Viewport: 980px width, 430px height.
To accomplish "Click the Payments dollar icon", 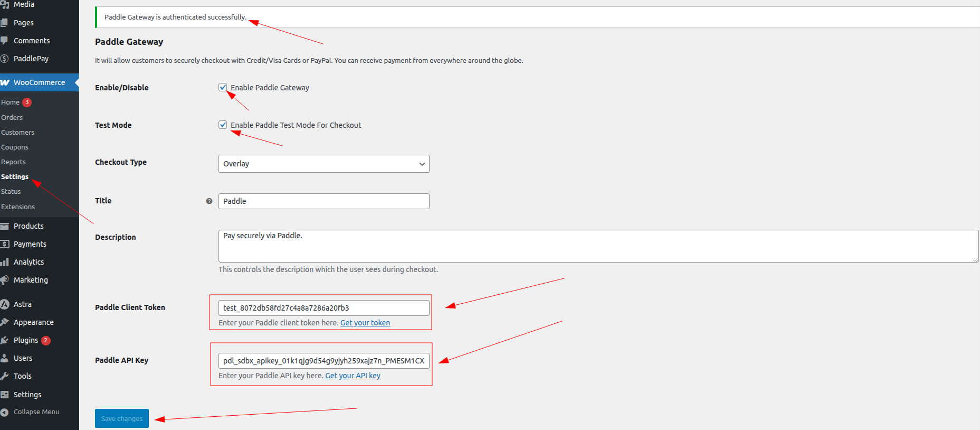I will click(4, 244).
